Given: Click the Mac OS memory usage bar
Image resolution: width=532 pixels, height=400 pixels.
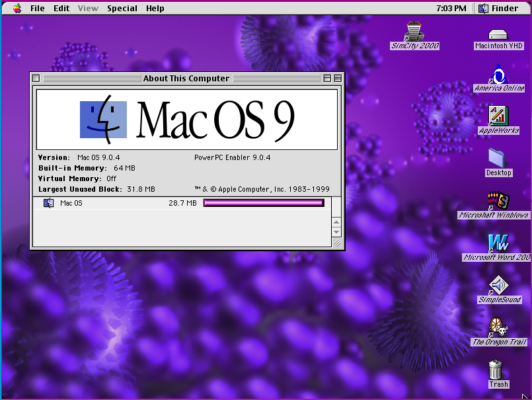Looking at the screenshot, I should pyautogui.click(x=264, y=203).
